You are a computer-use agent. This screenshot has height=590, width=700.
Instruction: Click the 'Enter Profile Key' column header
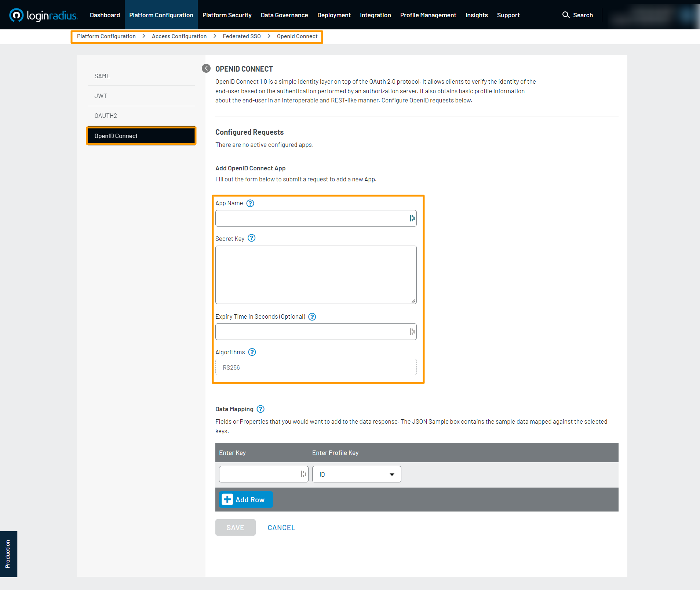click(x=335, y=453)
